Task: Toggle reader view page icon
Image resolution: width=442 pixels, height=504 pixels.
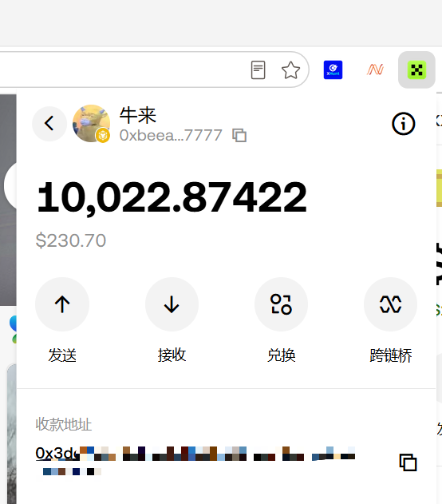Action: (258, 69)
